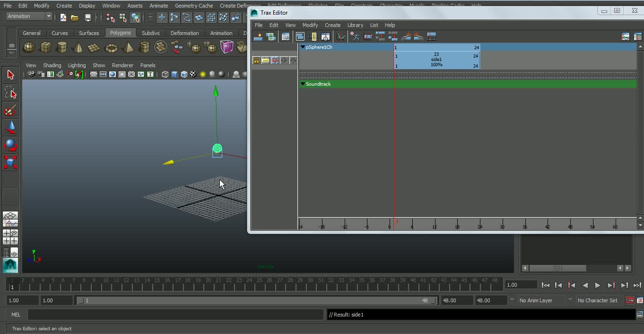Viewport: 644px width, 334px height.
Task: Open the Trax Editor Modify menu
Action: [310, 25]
